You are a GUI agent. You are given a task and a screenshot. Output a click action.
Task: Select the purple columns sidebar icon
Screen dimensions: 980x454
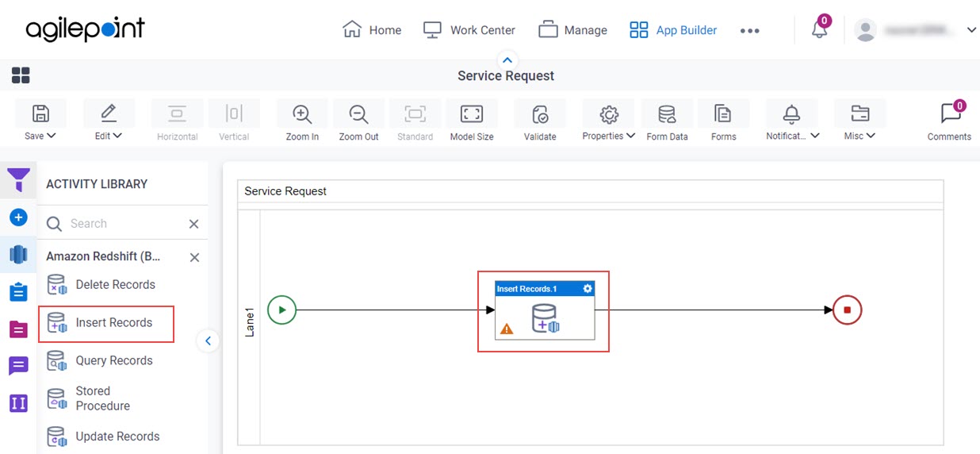18,403
